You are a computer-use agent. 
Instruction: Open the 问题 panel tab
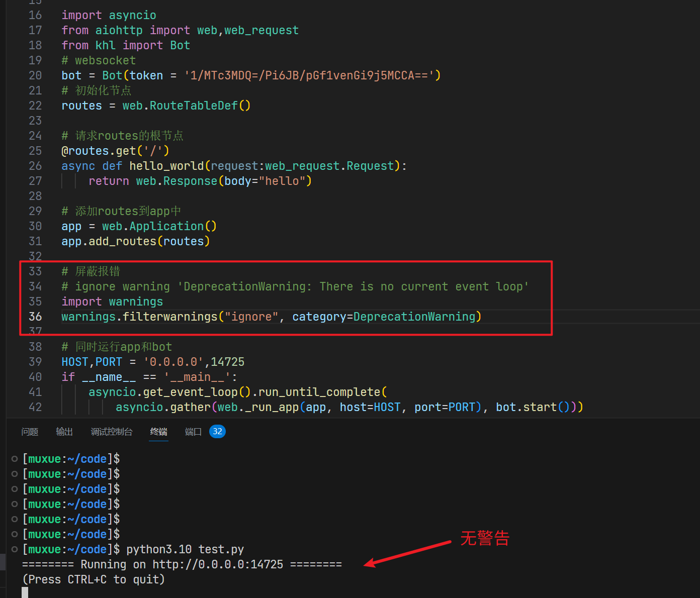tap(30, 432)
